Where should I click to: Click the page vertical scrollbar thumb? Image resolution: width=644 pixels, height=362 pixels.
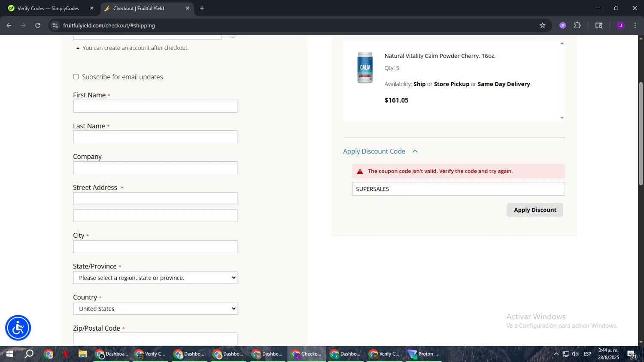pos(641,134)
